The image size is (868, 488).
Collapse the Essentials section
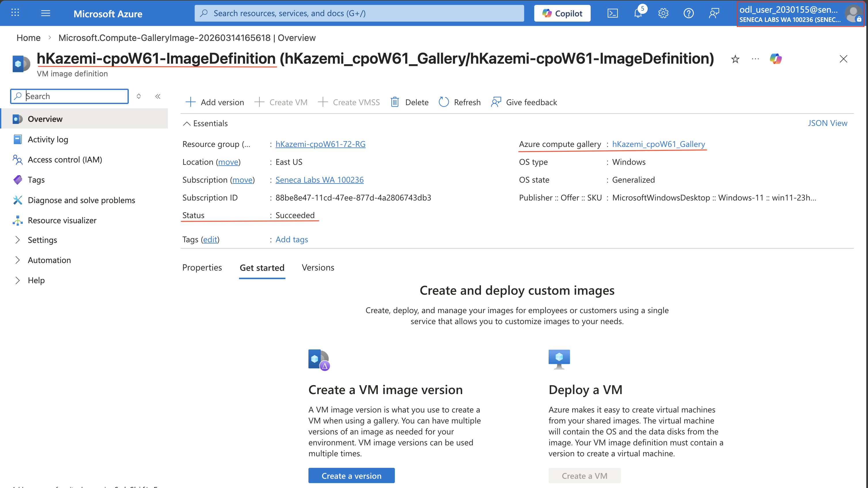point(205,123)
